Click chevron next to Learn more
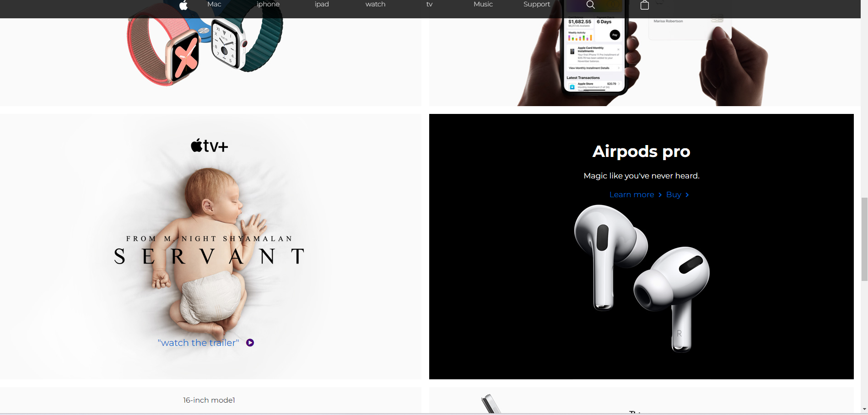Viewport: 868px width, 415px height. click(660, 195)
